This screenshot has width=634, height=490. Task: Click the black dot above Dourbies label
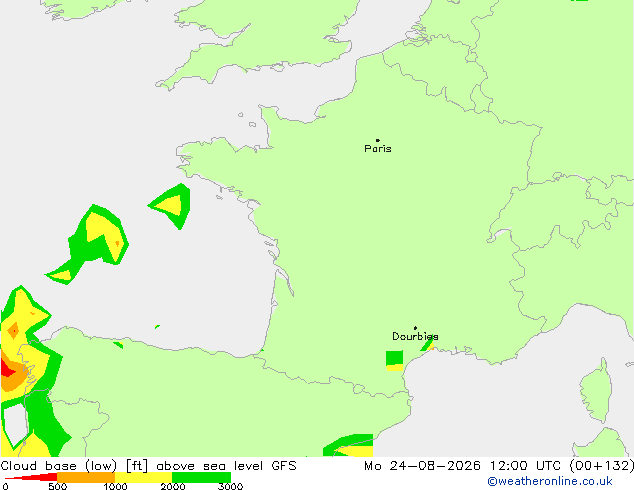click(x=415, y=328)
